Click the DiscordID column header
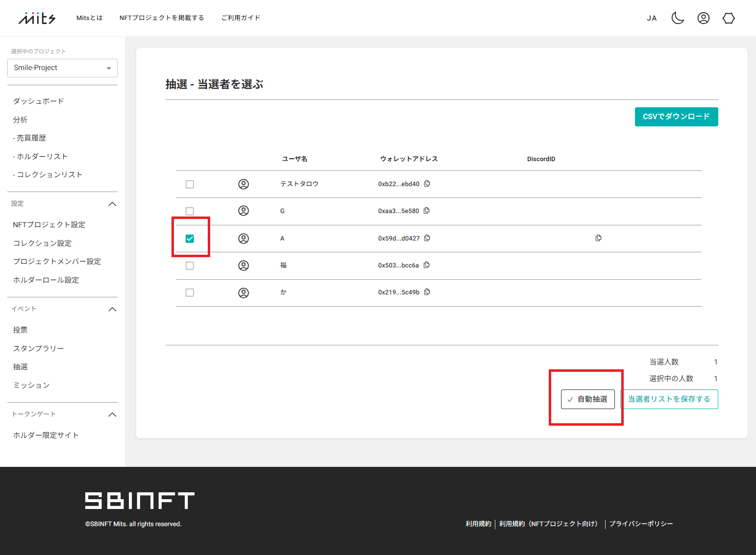756x555 pixels. coord(541,159)
